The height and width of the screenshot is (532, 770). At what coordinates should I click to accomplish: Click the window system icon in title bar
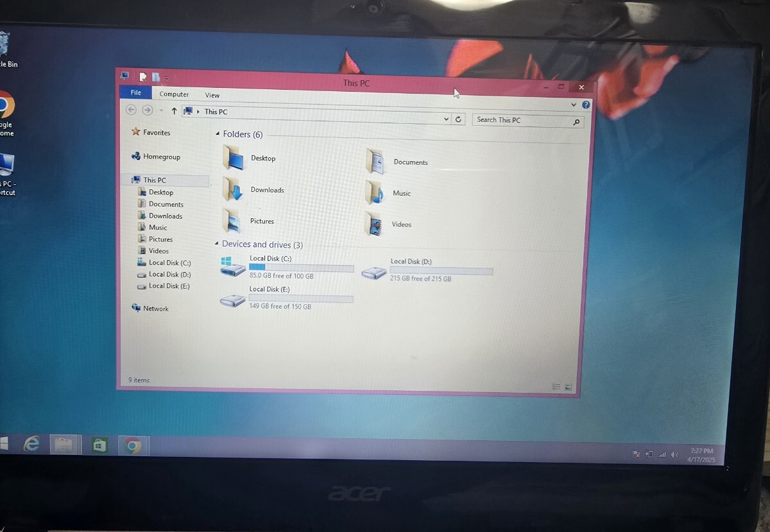tap(124, 76)
